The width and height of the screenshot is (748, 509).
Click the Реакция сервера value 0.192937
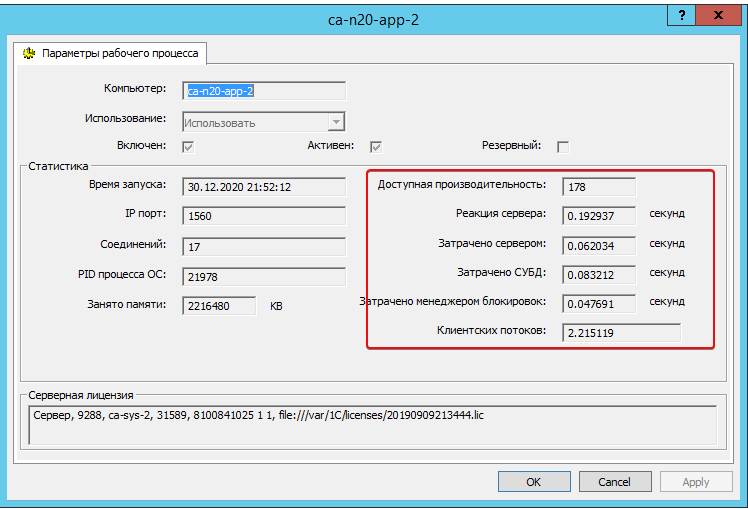pyautogui.click(x=599, y=216)
